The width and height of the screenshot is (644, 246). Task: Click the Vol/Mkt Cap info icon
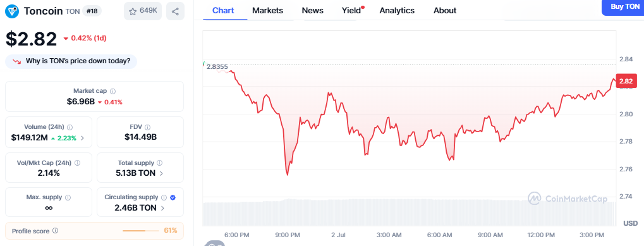pyautogui.click(x=77, y=163)
